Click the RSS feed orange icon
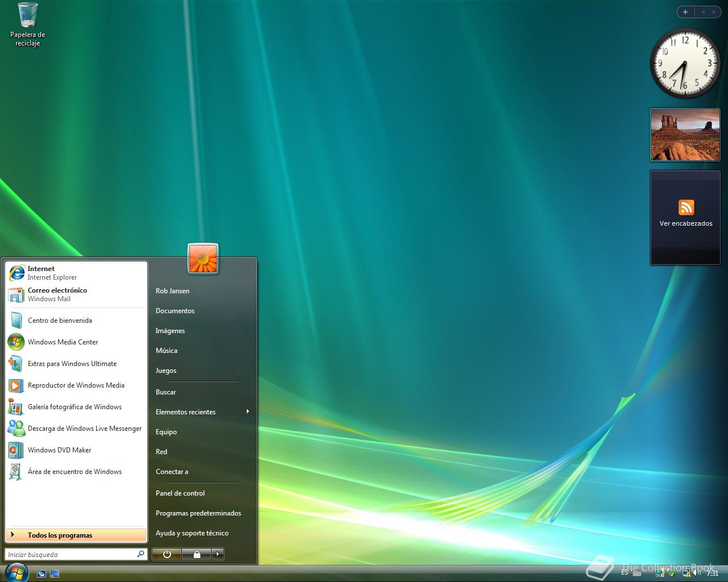The image size is (728, 582). coord(686,207)
